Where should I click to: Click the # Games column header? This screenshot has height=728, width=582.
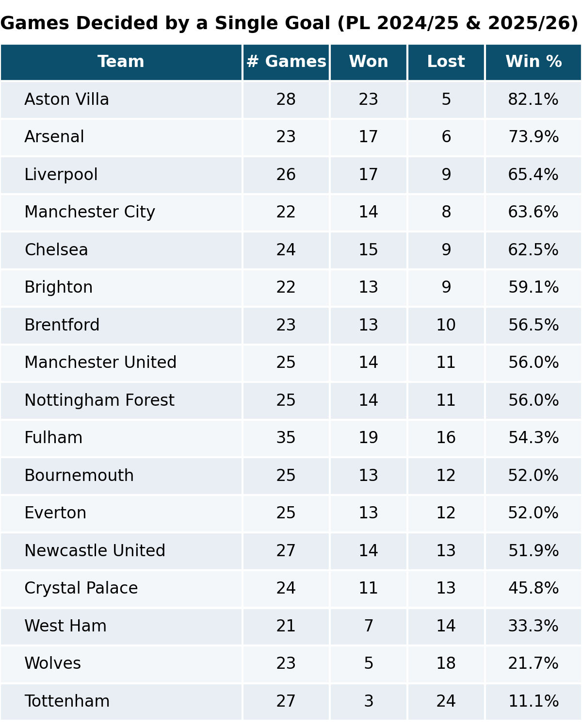click(x=286, y=62)
